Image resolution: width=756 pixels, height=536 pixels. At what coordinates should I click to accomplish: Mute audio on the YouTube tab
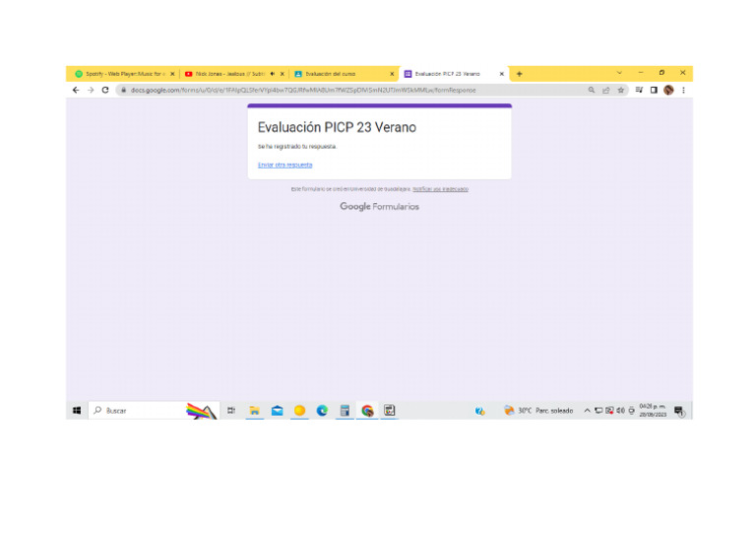273,74
